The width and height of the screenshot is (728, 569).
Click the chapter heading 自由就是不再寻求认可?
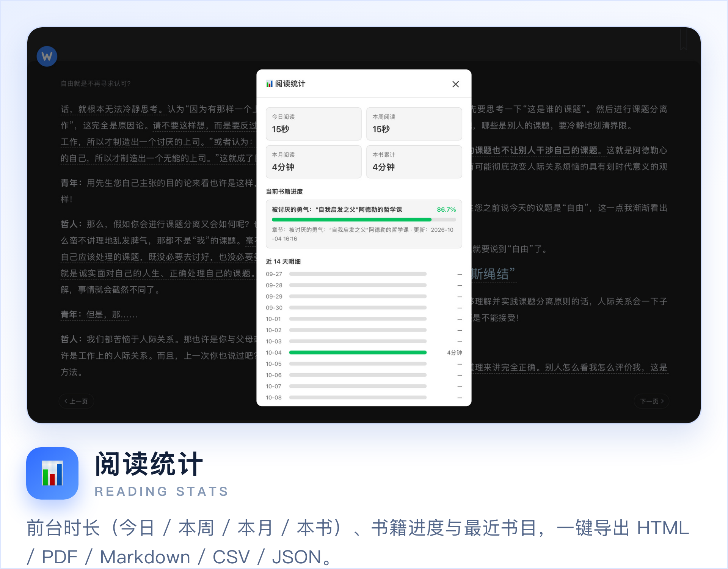(96, 83)
